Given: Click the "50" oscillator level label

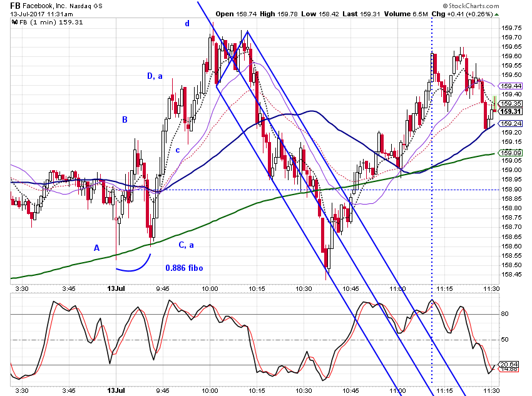Looking at the screenshot, I should (x=504, y=339).
